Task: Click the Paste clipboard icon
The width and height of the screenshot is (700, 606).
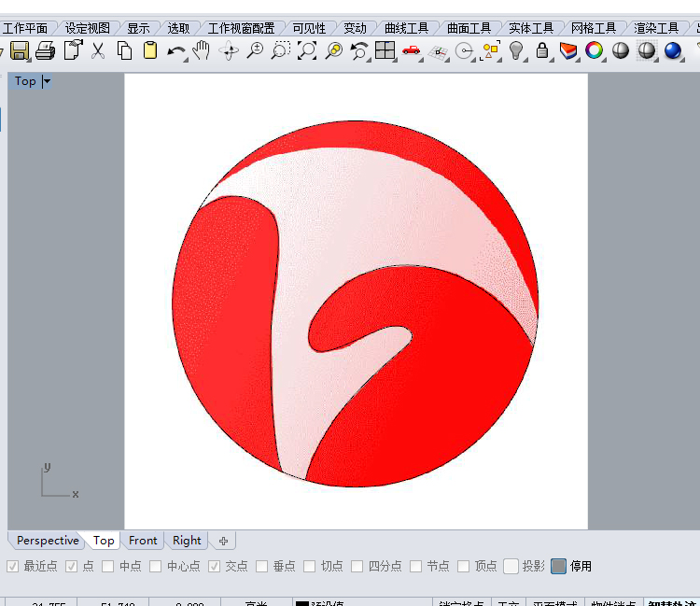Action: tap(150, 50)
